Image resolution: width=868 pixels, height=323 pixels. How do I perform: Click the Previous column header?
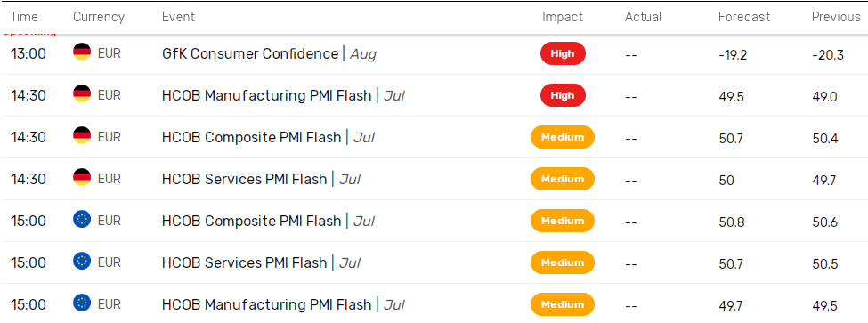[x=836, y=17]
